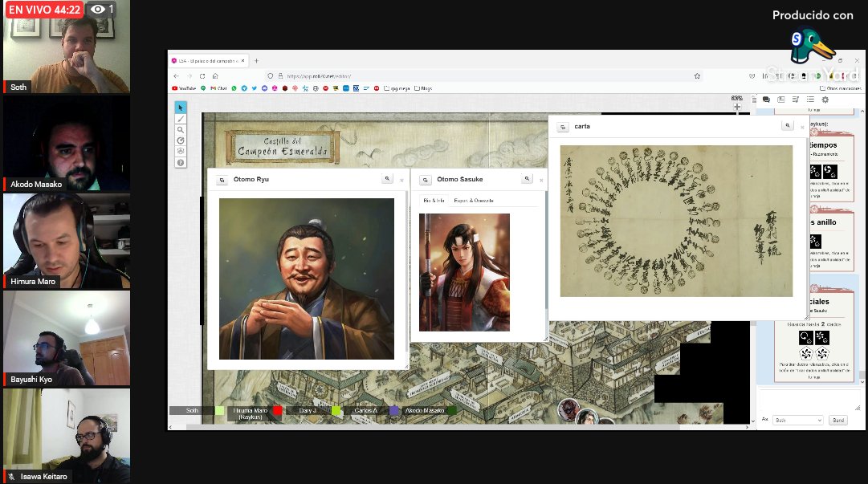Viewport: 868px width, 484px height.
Task: Open the Help question-mark tool
Action: (x=181, y=163)
